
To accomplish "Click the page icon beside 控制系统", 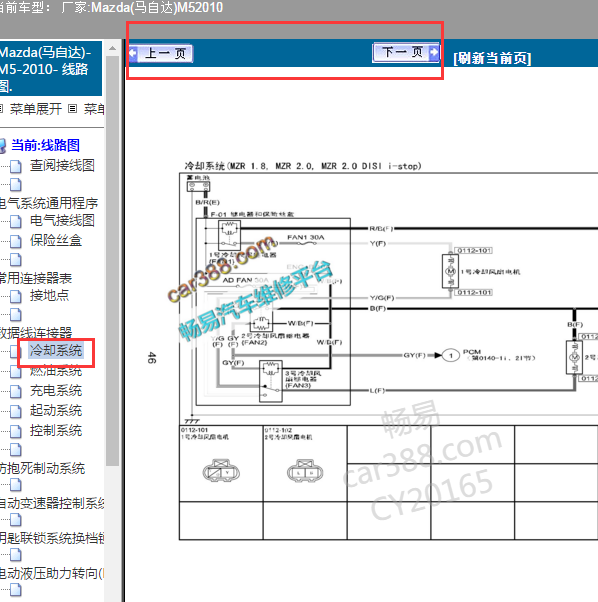I will (x=16, y=432).
